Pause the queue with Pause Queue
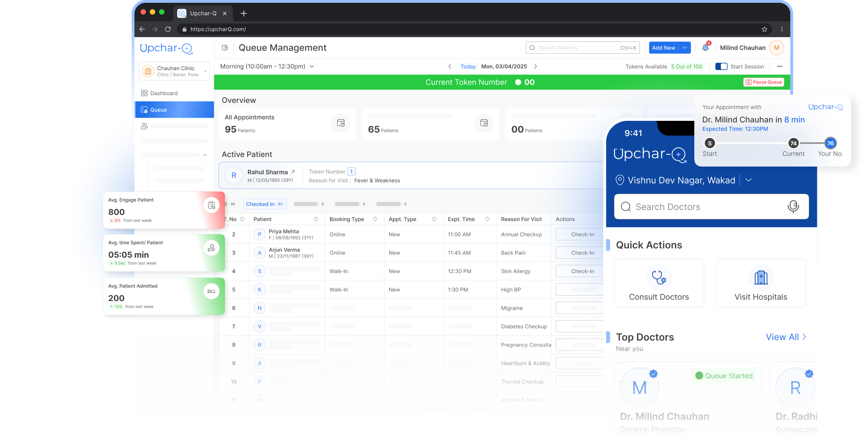The image size is (868, 435). (x=763, y=82)
